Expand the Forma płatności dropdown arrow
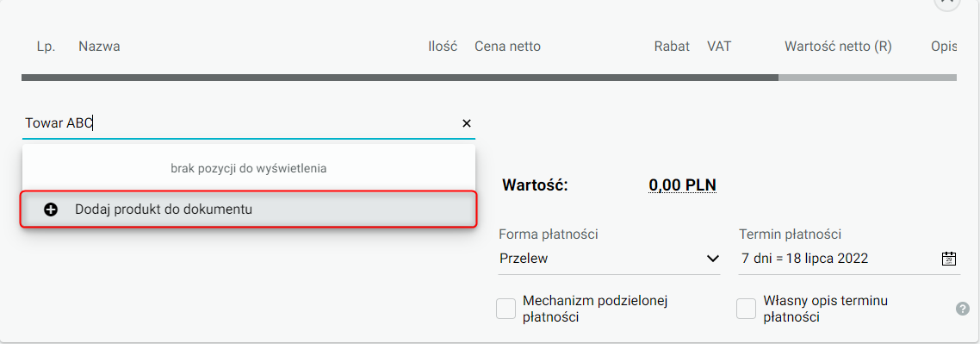This screenshot has width=980, height=344. click(712, 259)
